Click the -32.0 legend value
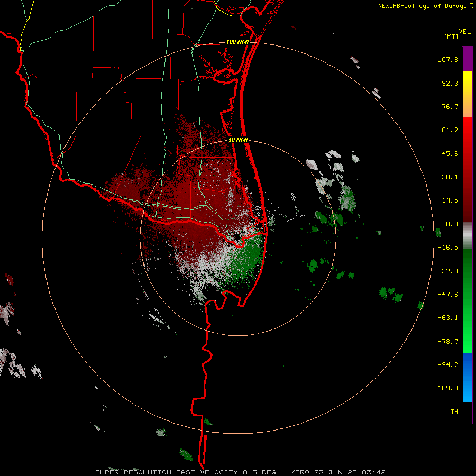Viewport: 476px width, 476px height. coord(448,271)
